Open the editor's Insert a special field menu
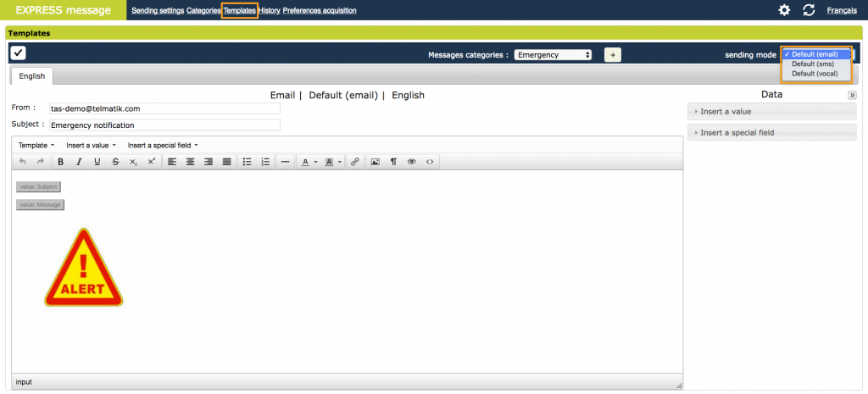The height and width of the screenshot is (394, 868). (163, 146)
